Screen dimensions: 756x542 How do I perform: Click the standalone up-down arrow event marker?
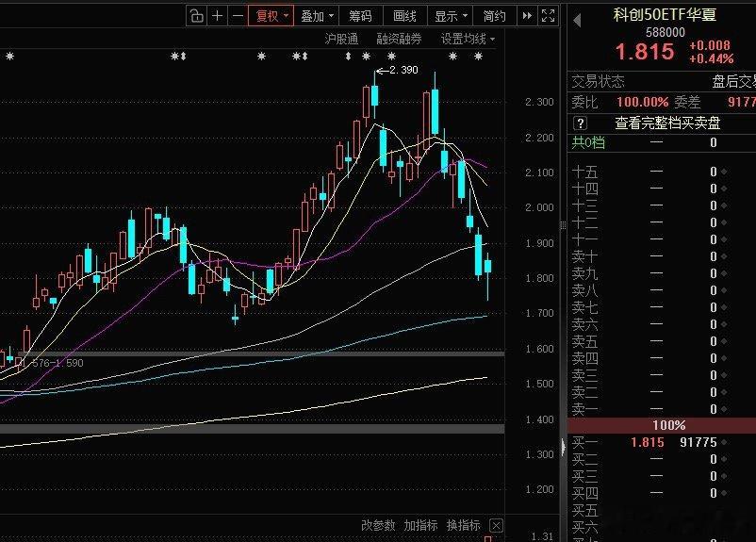pos(349,57)
